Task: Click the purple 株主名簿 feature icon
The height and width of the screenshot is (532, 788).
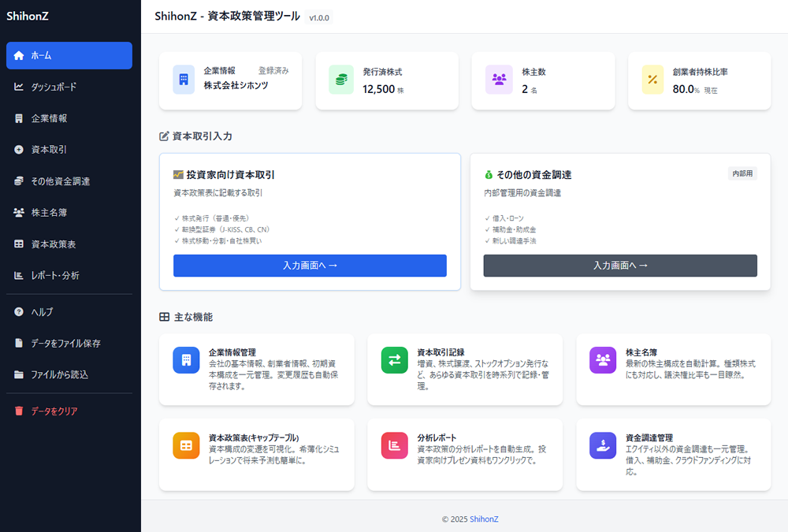Action: 603,359
